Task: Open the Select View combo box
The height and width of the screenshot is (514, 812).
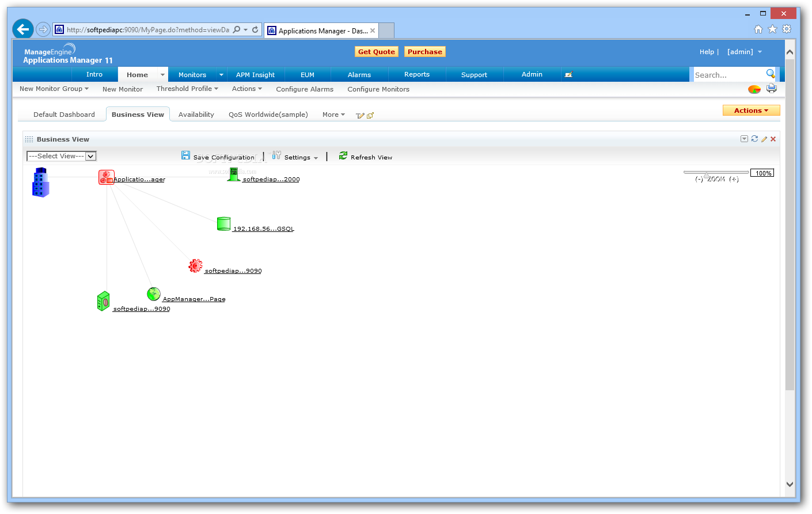Action: click(62, 156)
